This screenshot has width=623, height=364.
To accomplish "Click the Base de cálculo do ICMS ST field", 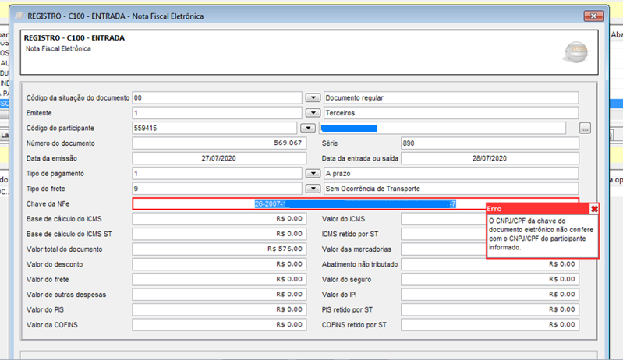I will pyautogui.click(x=219, y=234).
